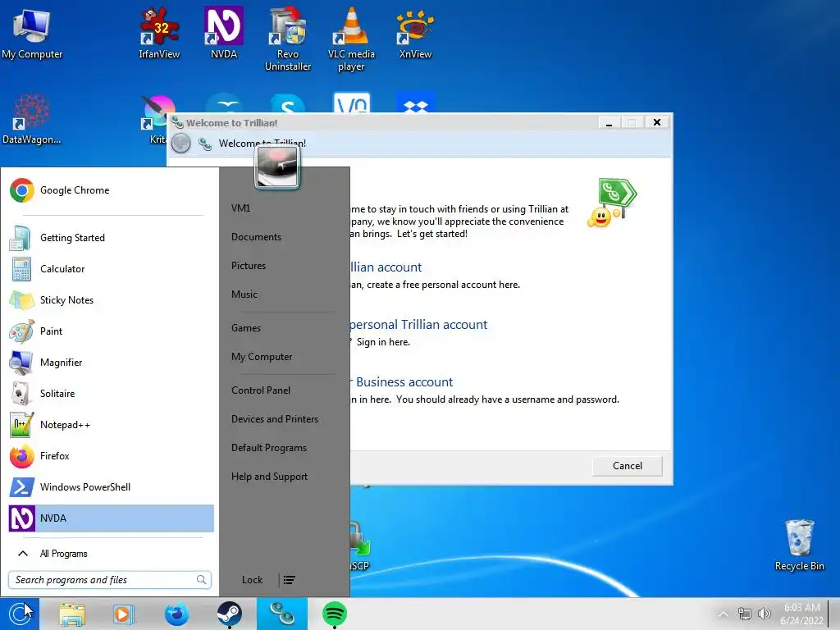Open media player icon on taskbar
Screen dimensions: 840x630
[x=123, y=614]
